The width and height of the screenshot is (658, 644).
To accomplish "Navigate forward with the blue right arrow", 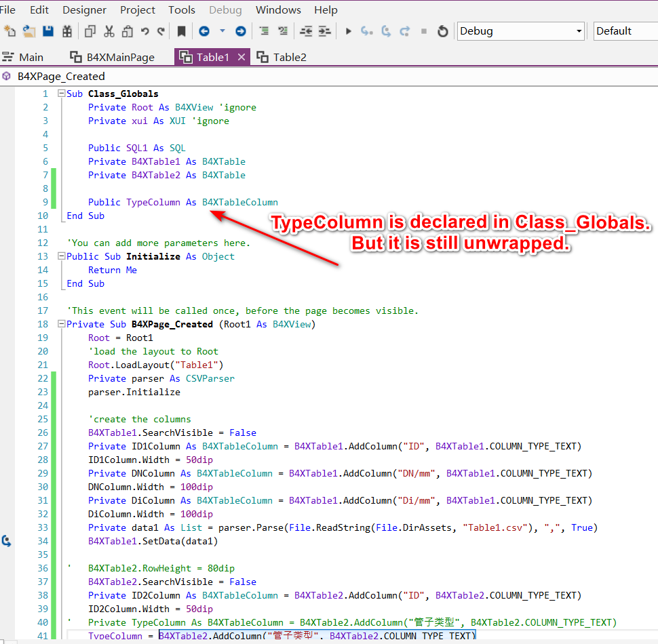I will point(240,31).
